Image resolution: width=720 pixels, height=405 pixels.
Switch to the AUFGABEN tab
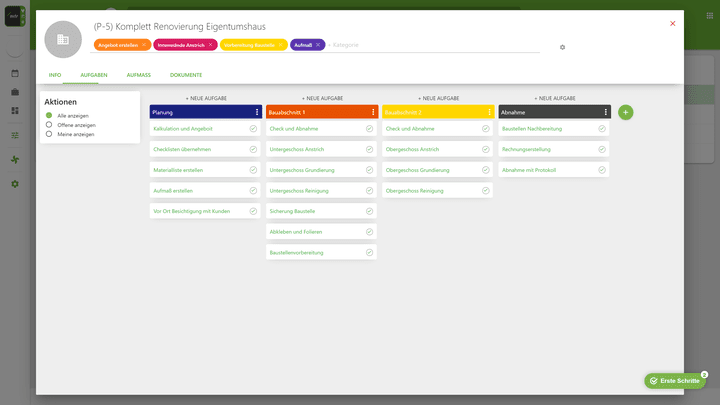[x=94, y=75]
